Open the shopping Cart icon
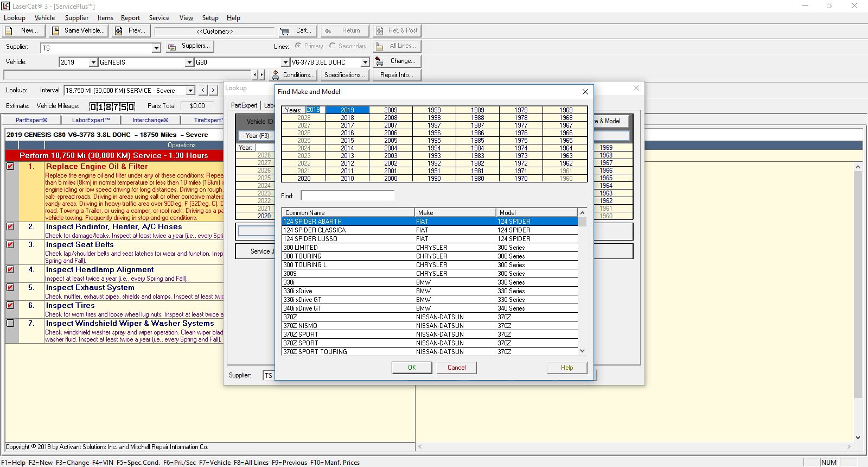 click(284, 31)
